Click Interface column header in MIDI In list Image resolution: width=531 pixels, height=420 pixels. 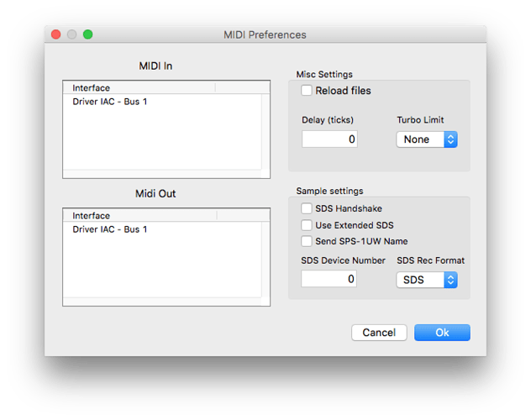pyautogui.click(x=139, y=87)
